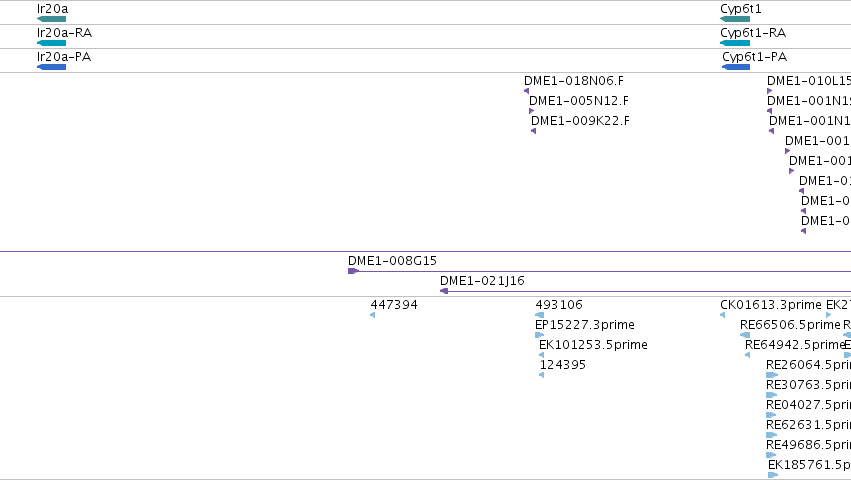
Task: Open the Ir20a gene label
Action: tap(53, 9)
